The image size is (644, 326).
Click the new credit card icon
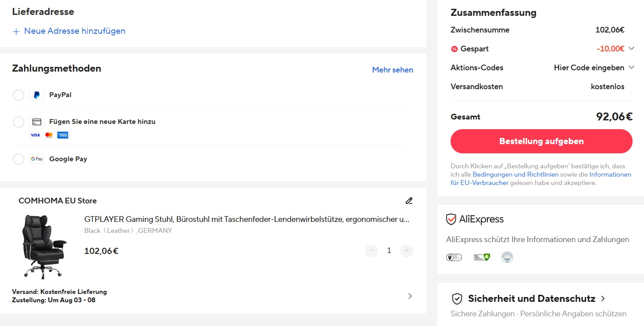coord(37,122)
